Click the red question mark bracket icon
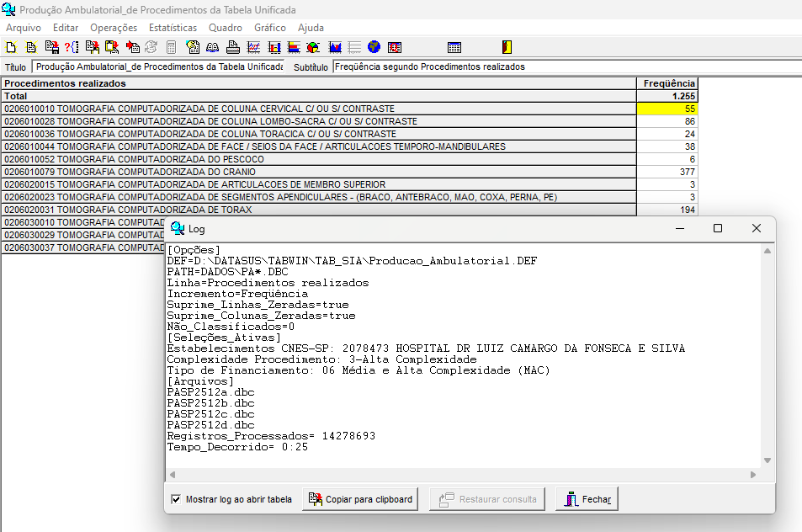Viewport: 802px width, 532px height. [72, 48]
